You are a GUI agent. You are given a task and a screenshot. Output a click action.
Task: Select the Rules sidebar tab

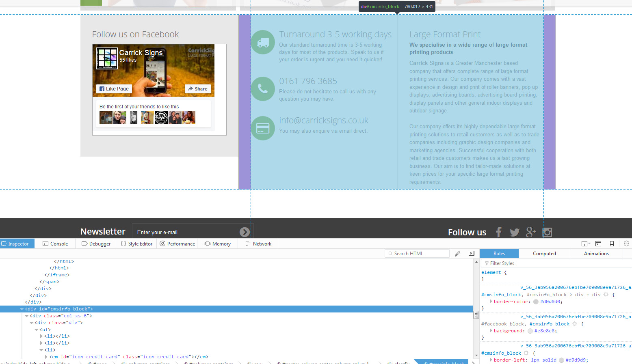(499, 254)
